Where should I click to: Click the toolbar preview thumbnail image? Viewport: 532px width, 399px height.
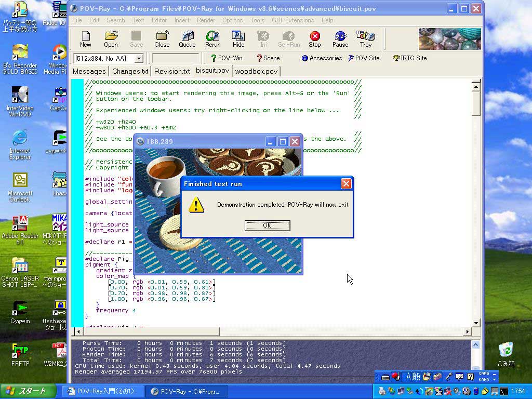450,39
